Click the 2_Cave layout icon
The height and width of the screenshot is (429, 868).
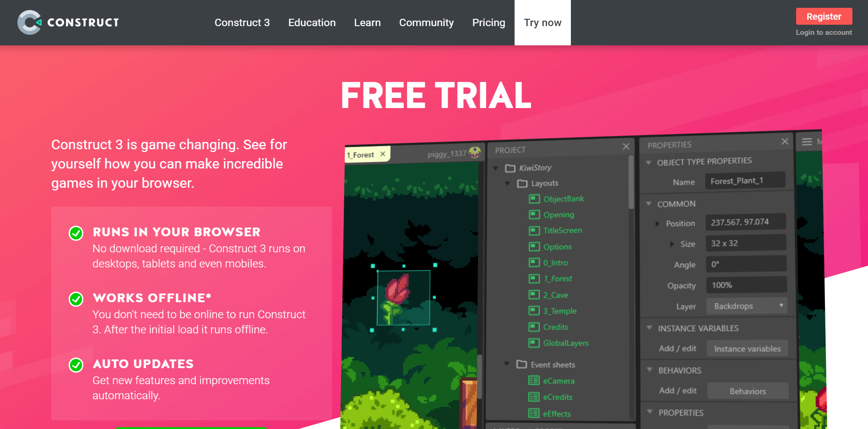tap(534, 294)
